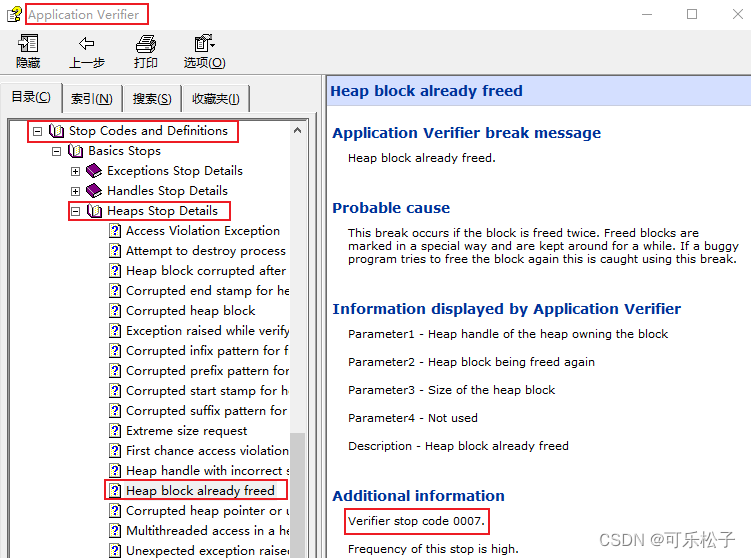
Task: Switch to the Favorites (收藏夹) tab
Action: click(x=216, y=99)
